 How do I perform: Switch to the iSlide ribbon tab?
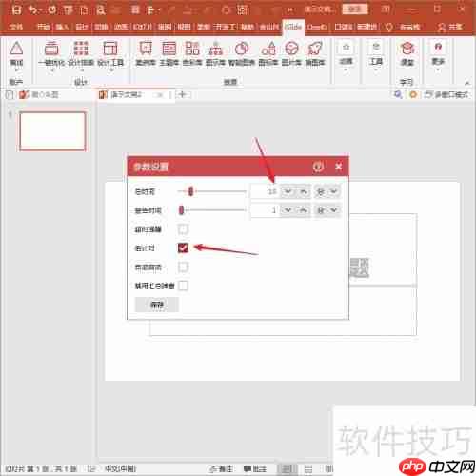(293, 27)
